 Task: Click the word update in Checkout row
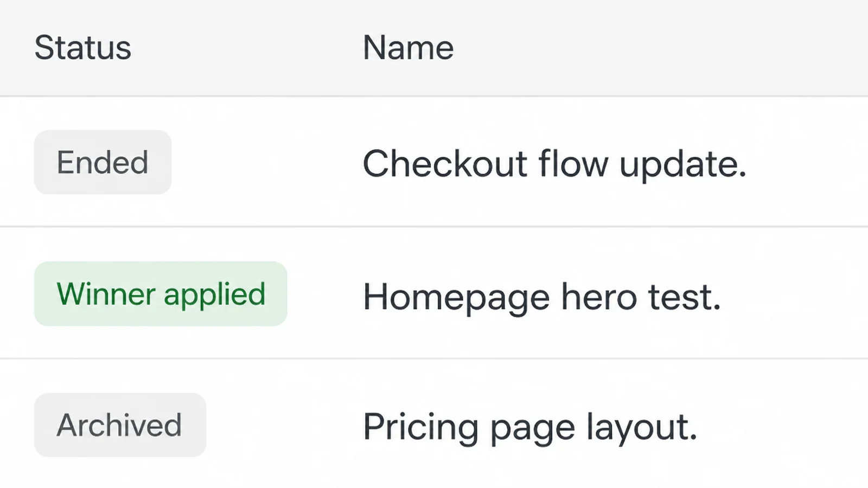pyautogui.click(x=683, y=165)
